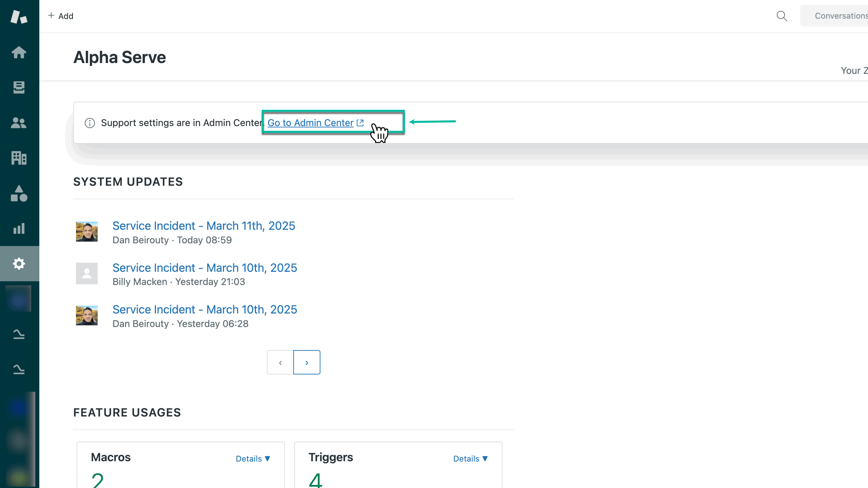Open Service Incident March 11th, 2025 link
This screenshot has width=868, height=488.
click(204, 226)
